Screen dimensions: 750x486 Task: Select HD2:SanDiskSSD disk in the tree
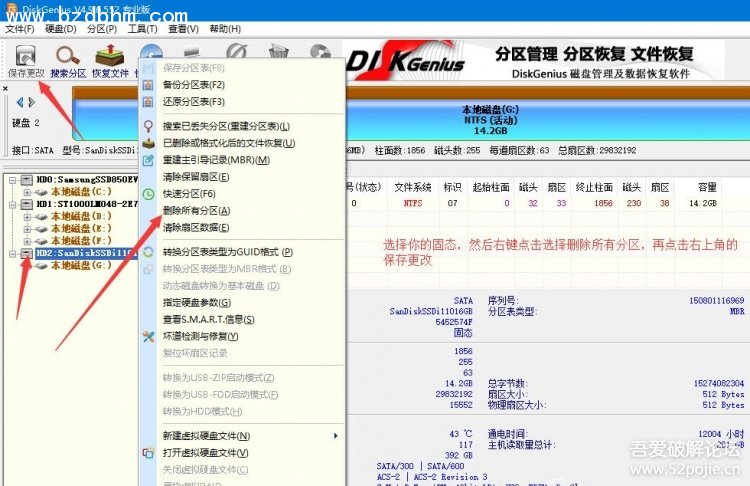[87, 253]
